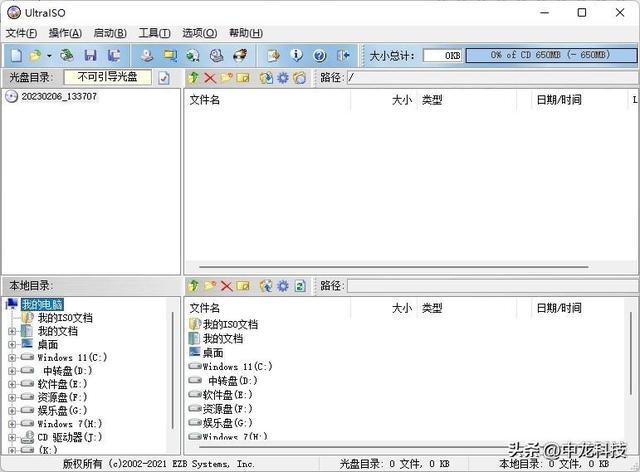The width and height of the screenshot is (640, 472).
Task: Click the Exit door-arrow toolbar icon
Action: 343,55
